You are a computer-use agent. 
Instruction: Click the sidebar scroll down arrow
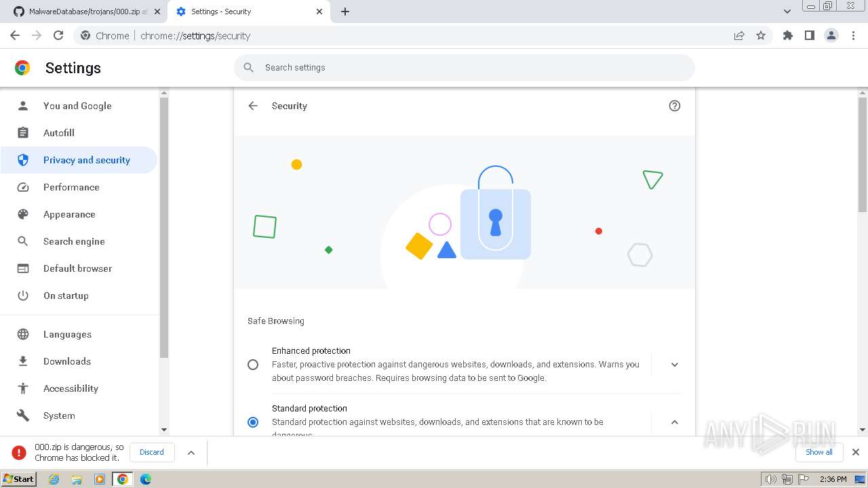click(x=163, y=430)
